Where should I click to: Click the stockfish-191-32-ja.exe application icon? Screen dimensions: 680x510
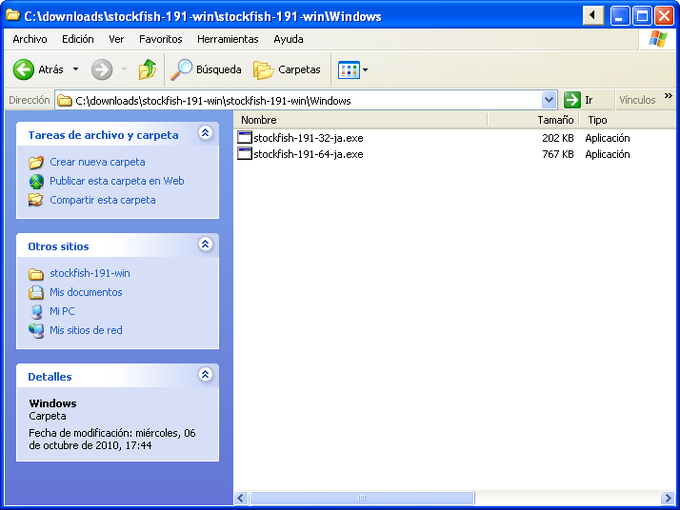(x=245, y=137)
